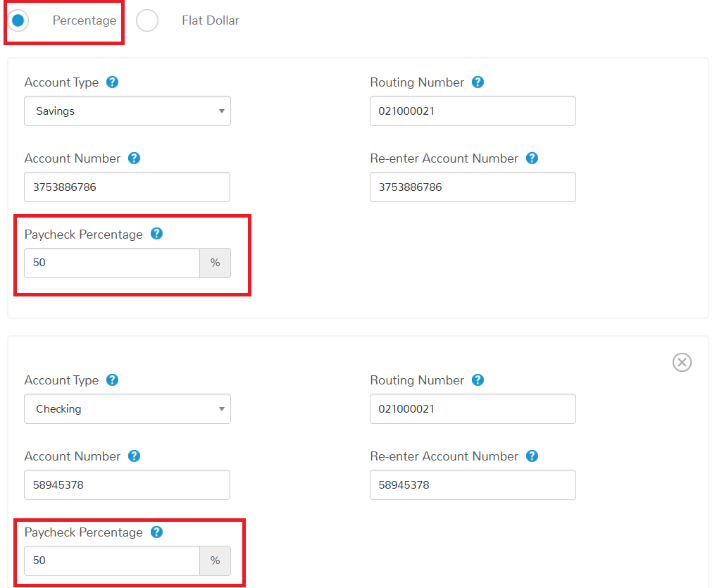This screenshot has height=588, width=717.
Task: Click second account's Re-enter Account Number field
Action: point(473,485)
